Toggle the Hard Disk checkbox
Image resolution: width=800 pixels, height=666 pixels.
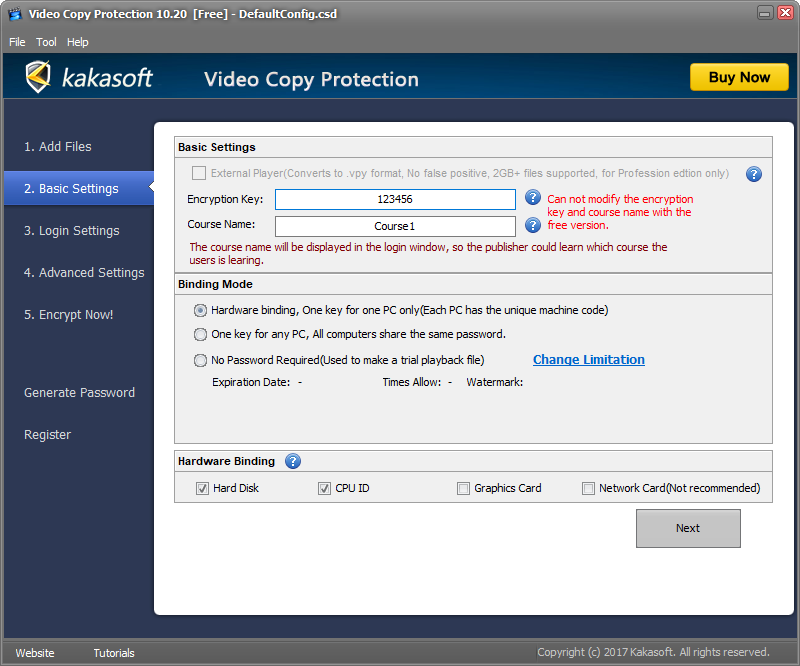click(203, 488)
